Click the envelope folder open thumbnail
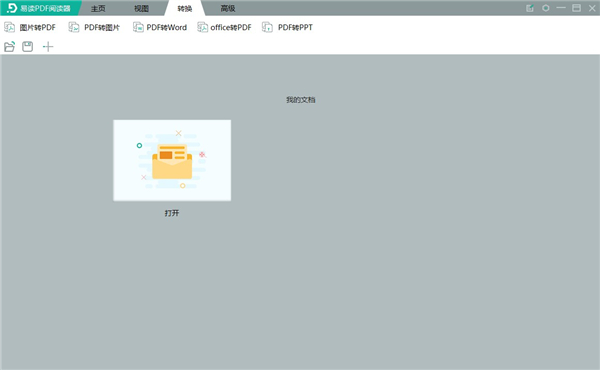This screenshot has height=370, width=600. click(172, 160)
